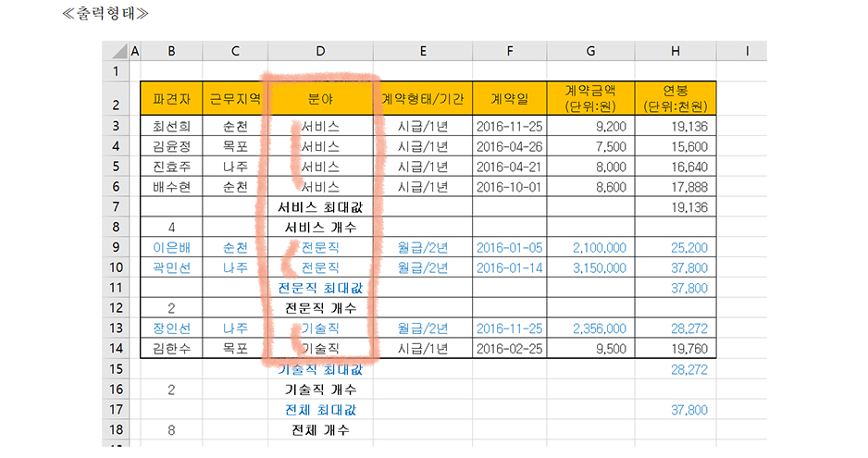This screenshot has width=868, height=458.
Task: Click the select-all corner of the sheet
Action: [x=115, y=51]
